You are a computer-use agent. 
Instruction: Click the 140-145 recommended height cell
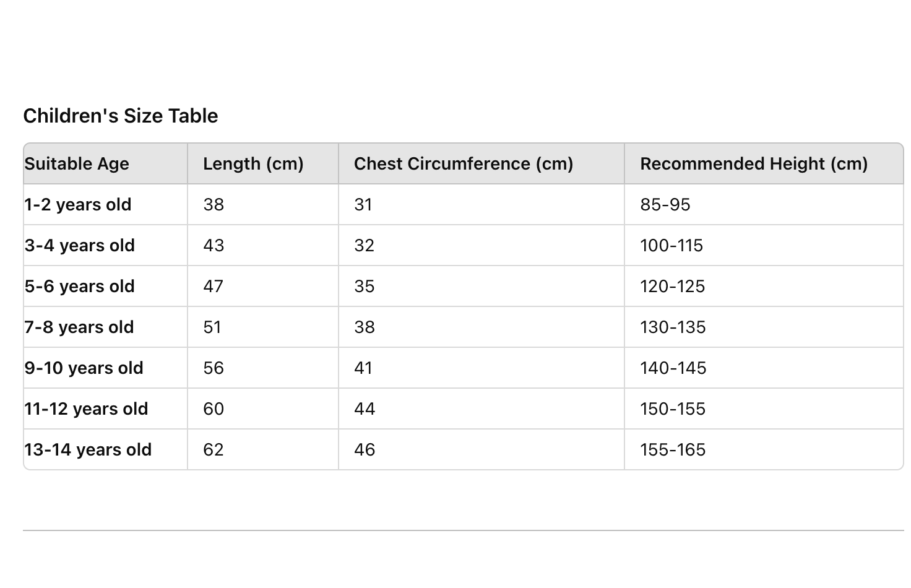(x=764, y=368)
